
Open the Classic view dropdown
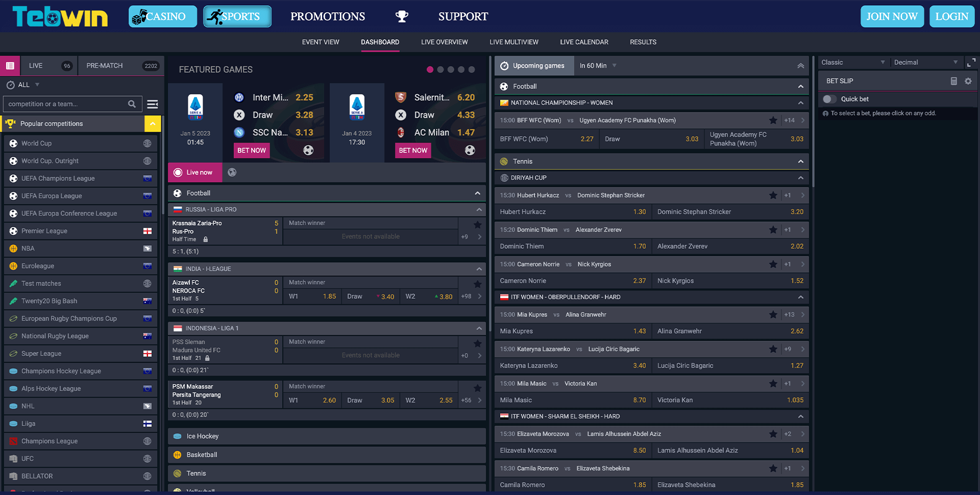tap(853, 62)
